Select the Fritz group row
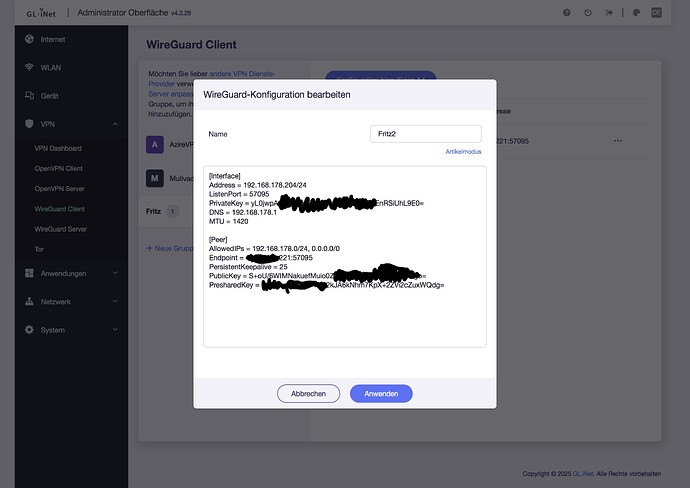 tap(166, 211)
